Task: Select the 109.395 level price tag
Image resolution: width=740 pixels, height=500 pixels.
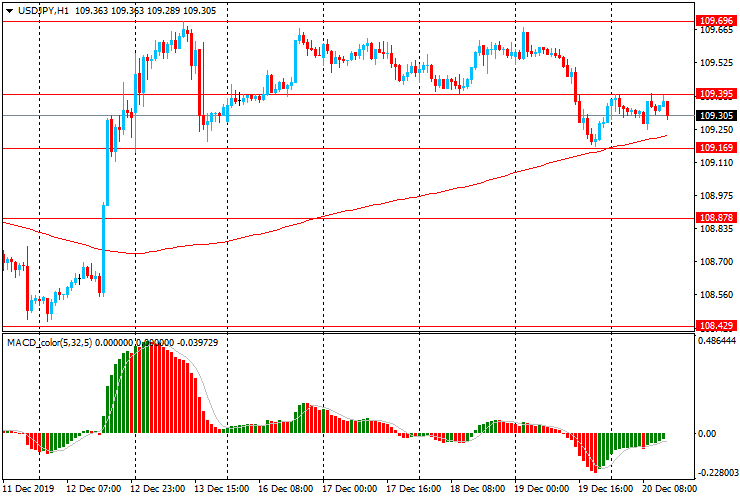Action: point(716,94)
